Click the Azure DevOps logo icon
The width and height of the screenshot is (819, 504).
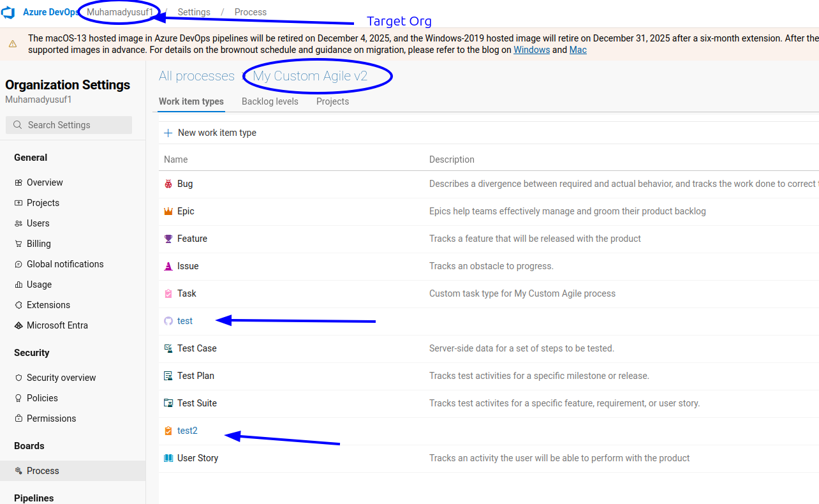[9, 12]
